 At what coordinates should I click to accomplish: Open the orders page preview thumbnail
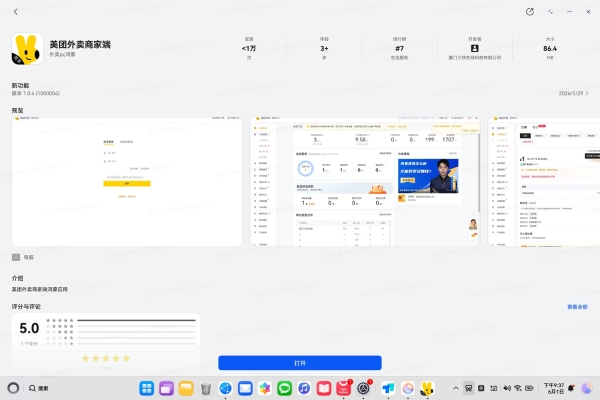(544, 182)
